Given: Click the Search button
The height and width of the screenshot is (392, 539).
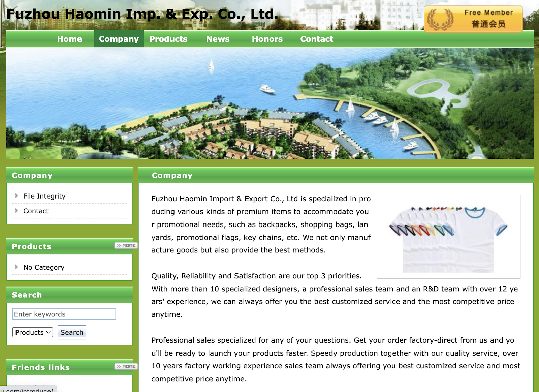Looking at the screenshot, I should click(72, 332).
